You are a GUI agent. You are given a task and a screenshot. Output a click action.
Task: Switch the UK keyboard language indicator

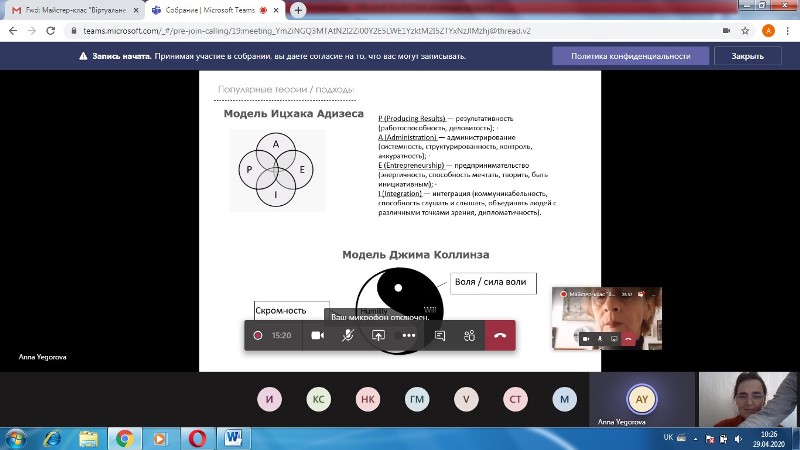click(x=668, y=437)
